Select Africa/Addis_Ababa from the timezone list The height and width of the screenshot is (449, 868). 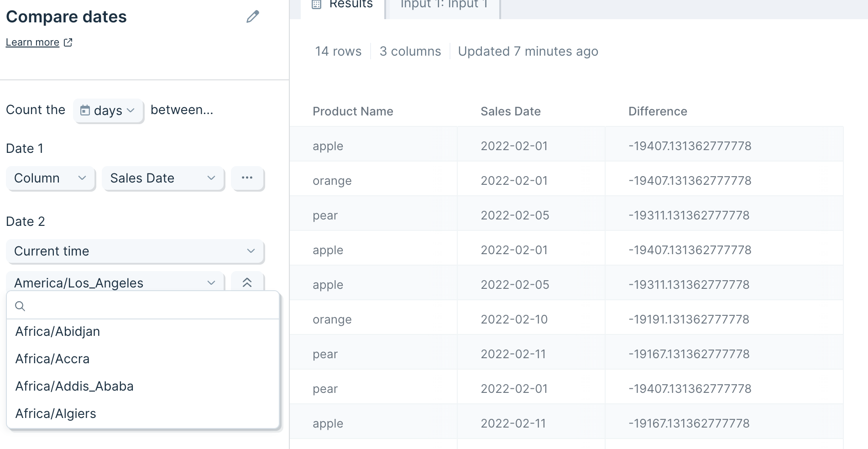pos(143,386)
